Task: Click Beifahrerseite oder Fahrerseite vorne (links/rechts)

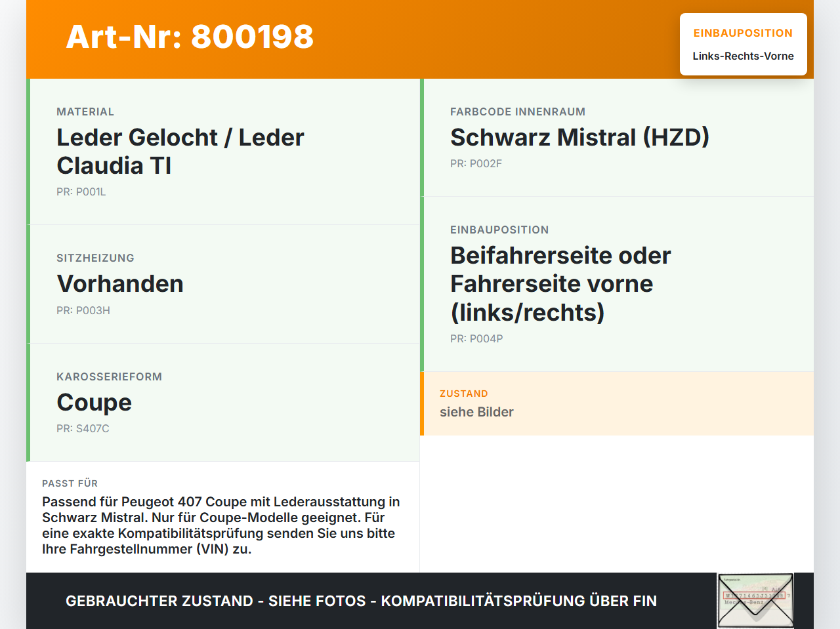Action: click(560, 284)
